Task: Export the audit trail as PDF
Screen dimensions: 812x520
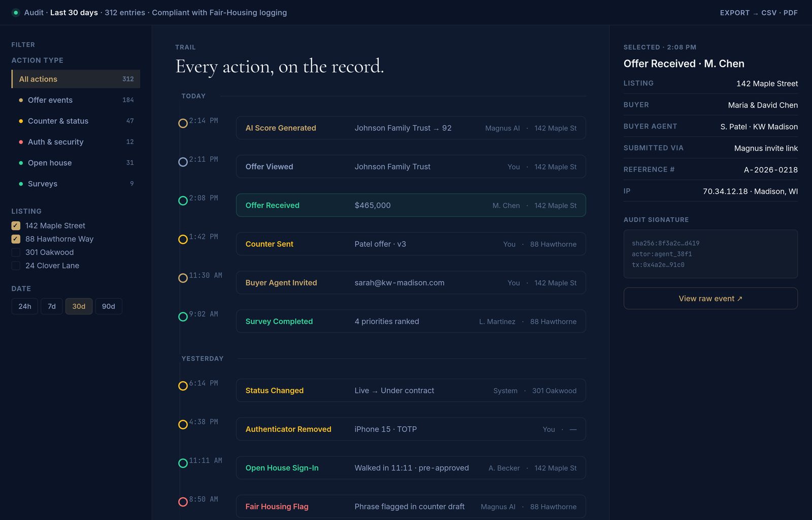Action: (x=791, y=13)
